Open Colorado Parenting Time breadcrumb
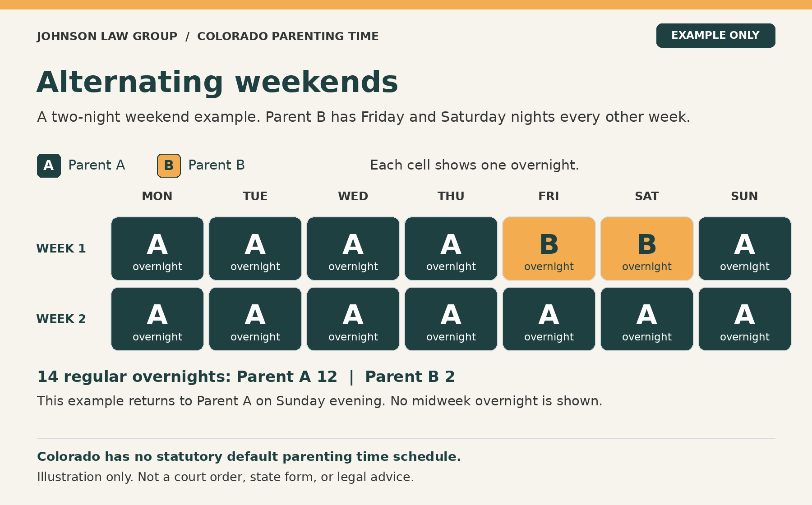812x505 pixels. click(288, 36)
